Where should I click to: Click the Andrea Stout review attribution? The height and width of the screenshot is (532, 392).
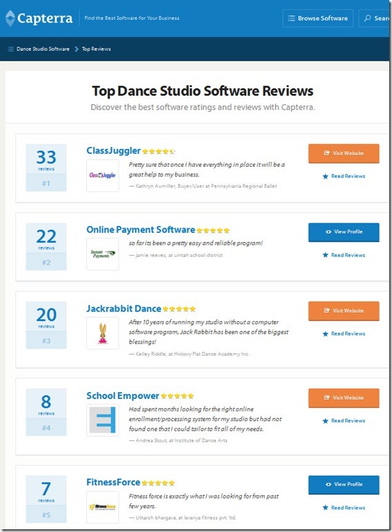(x=178, y=440)
